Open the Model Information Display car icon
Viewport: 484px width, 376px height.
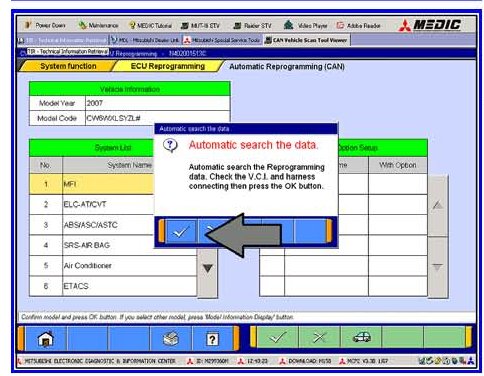361,337
